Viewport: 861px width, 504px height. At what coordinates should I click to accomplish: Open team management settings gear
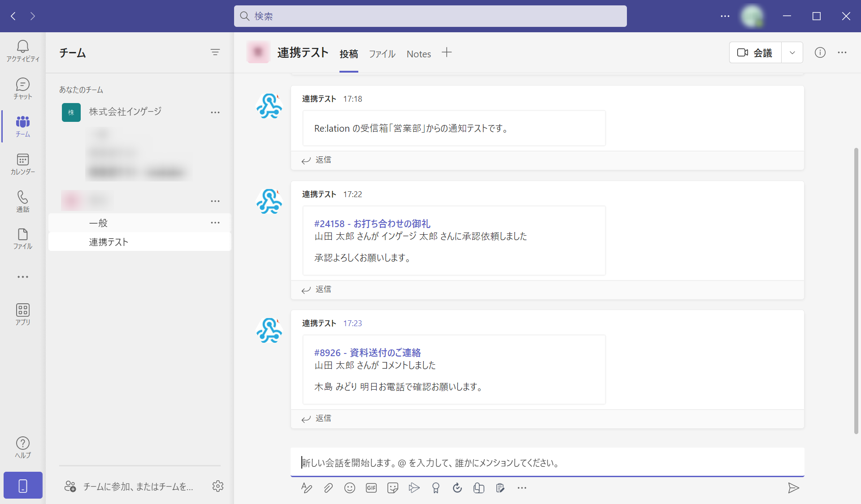pyautogui.click(x=218, y=486)
